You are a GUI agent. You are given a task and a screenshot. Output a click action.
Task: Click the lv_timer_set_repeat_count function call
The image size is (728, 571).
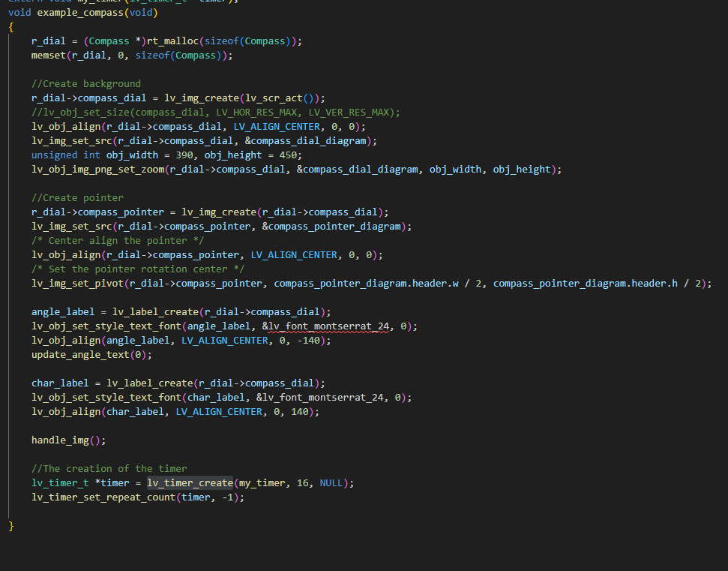(x=102, y=497)
